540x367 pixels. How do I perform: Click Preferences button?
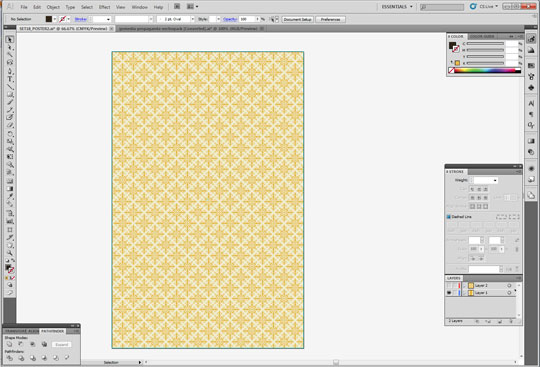(330, 19)
